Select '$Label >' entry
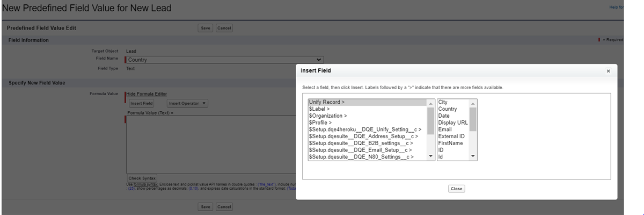The image size is (644, 215). 368,109
